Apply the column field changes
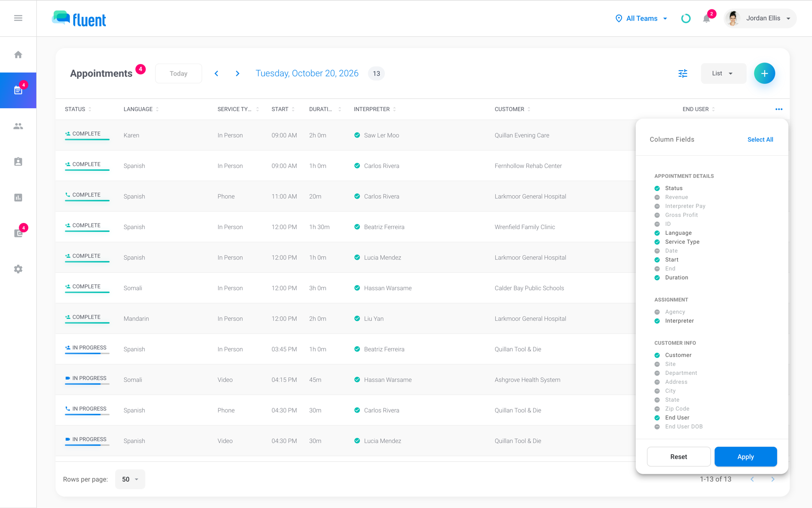The height and width of the screenshot is (508, 812). (x=746, y=457)
